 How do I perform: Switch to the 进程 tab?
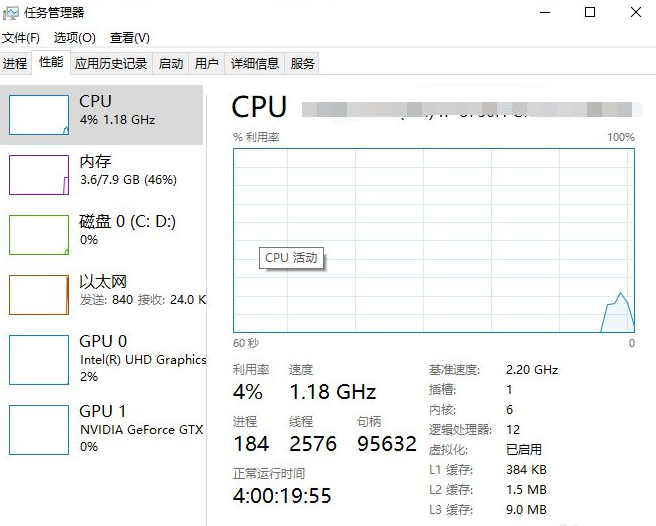pyautogui.click(x=15, y=64)
